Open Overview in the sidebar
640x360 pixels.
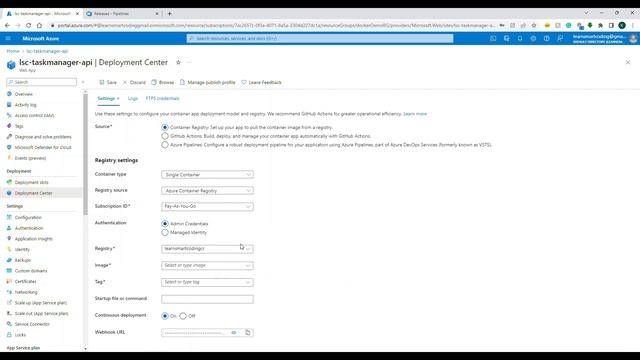(24, 94)
